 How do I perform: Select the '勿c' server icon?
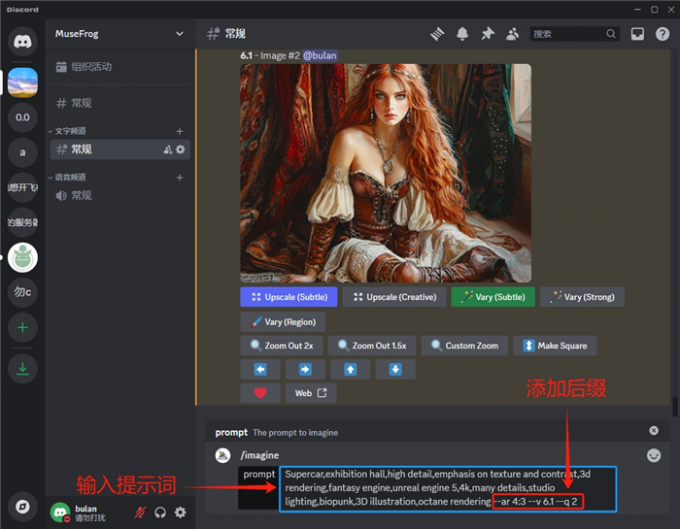[23, 292]
